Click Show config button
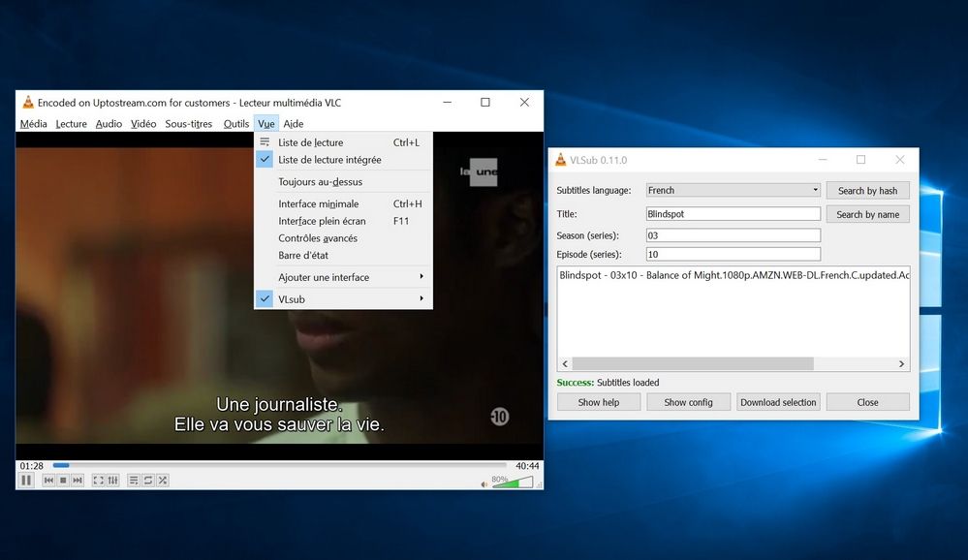Image resolution: width=968 pixels, height=560 pixels. coord(688,402)
